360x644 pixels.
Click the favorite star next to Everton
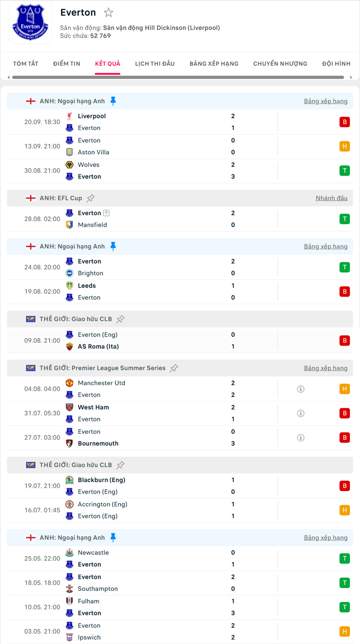[x=108, y=13]
